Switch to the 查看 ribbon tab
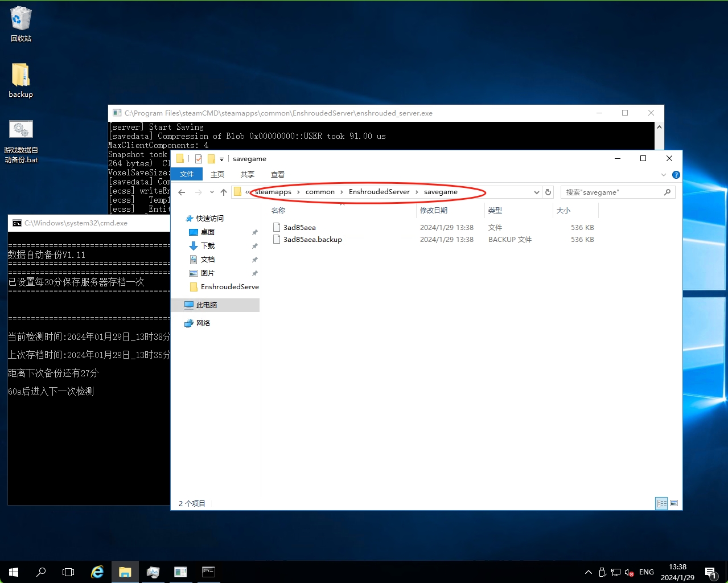Image resolution: width=728 pixels, height=583 pixels. click(x=278, y=174)
